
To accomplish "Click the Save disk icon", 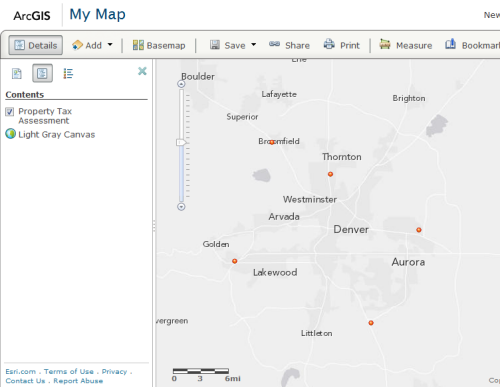I will tap(215, 45).
